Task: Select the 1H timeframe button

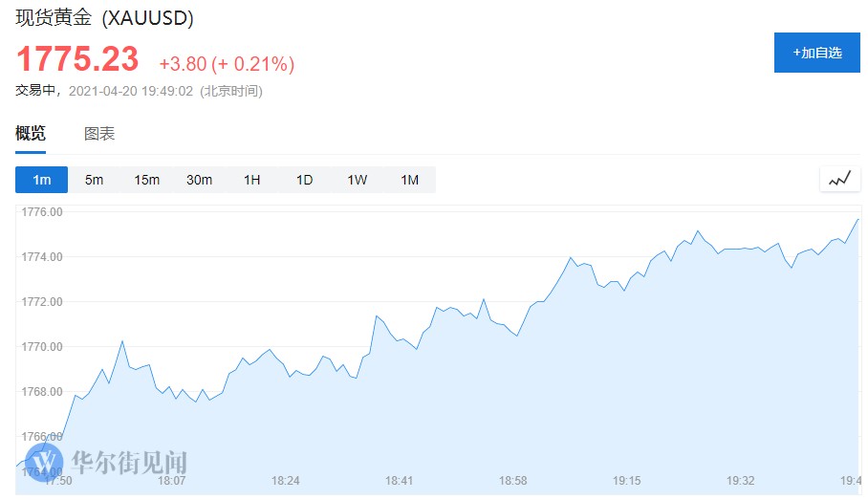Action: pyautogui.click(x=251, y=180)
